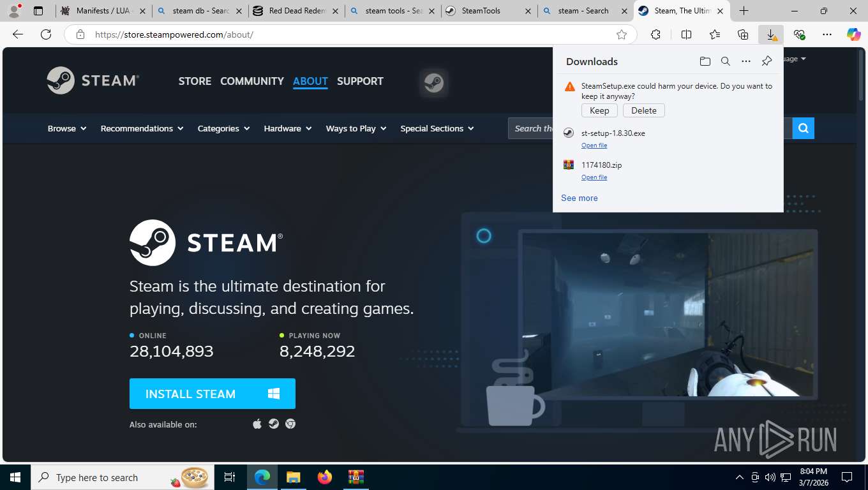Click the Steam store search button

tap(803, 128)
